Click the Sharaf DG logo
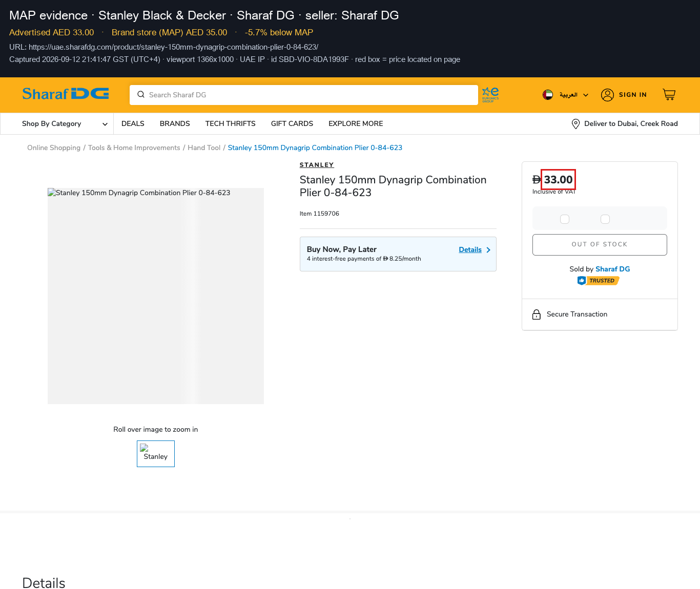This screenshot has width=700, height=589. click(x=66, y=94)
